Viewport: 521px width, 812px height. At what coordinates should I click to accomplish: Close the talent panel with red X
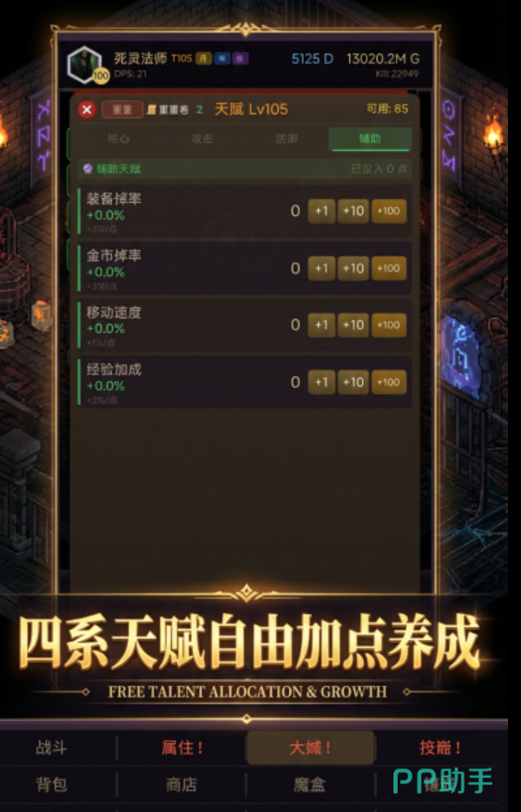tap(87, 110)
